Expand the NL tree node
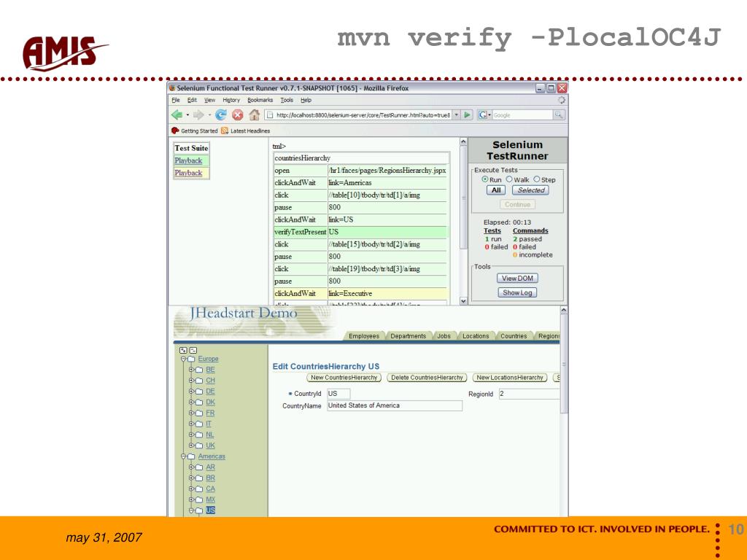 tap(191, 435)
